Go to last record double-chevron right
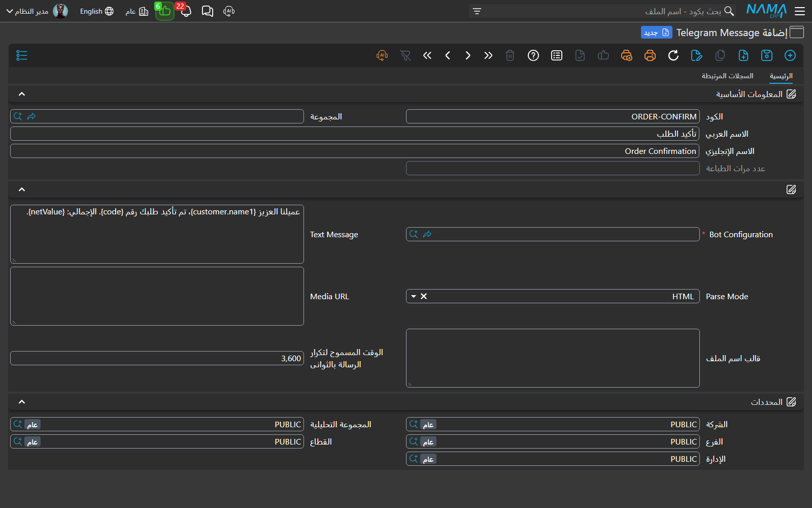812x508 pixels. point(488,55)
